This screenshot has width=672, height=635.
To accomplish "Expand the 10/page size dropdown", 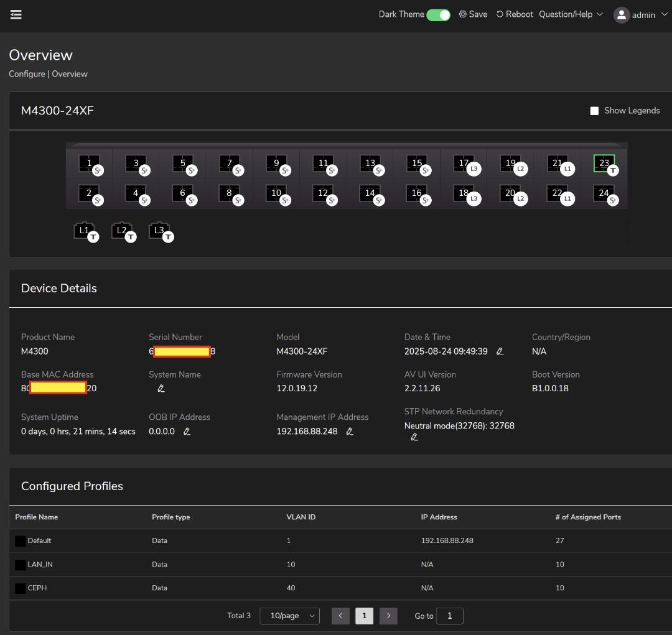I will (289, 616).
